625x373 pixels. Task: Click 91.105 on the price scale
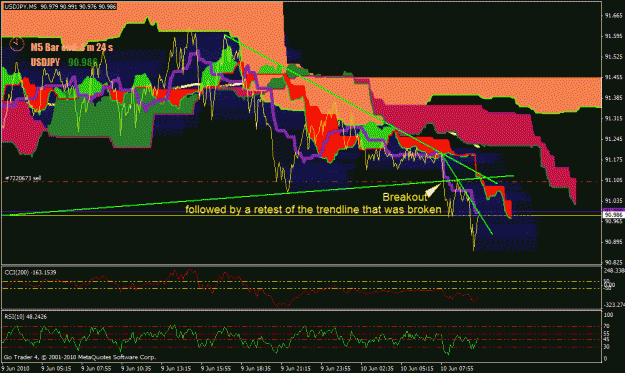pos(613,180)
